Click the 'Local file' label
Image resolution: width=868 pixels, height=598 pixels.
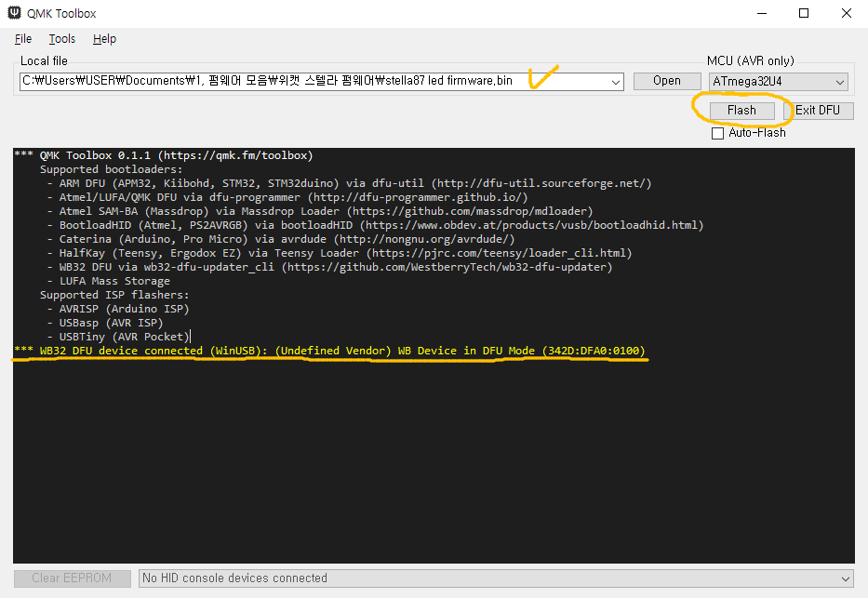(x=44, y=60)
